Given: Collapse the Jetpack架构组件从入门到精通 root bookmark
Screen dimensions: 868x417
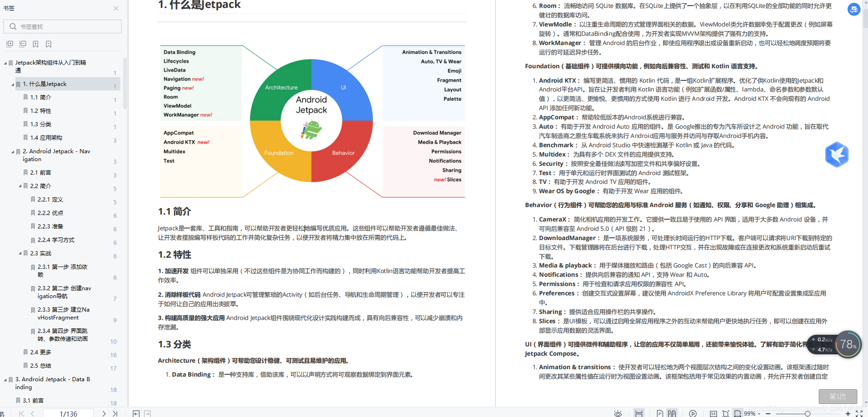Looking at the screenshot, I should [5, 63].
